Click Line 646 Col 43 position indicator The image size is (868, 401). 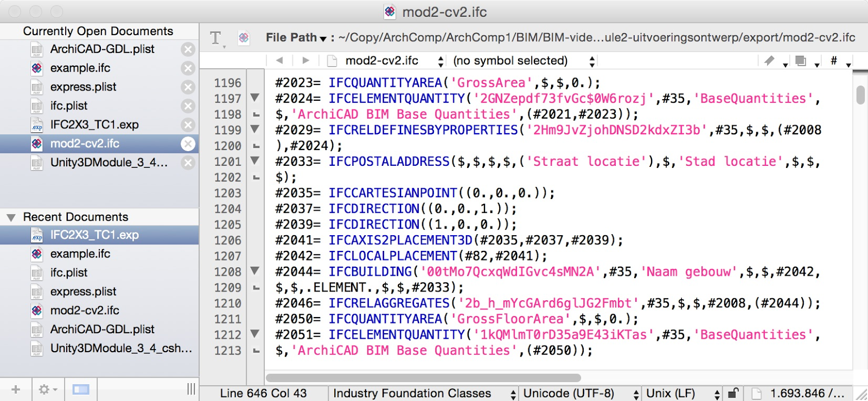tap(264, 393)
